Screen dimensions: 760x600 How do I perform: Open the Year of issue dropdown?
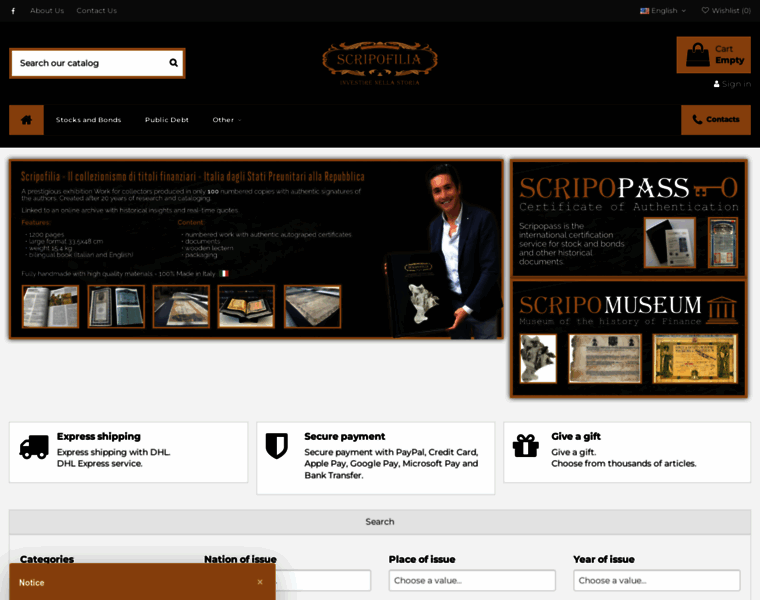(657, 580)
